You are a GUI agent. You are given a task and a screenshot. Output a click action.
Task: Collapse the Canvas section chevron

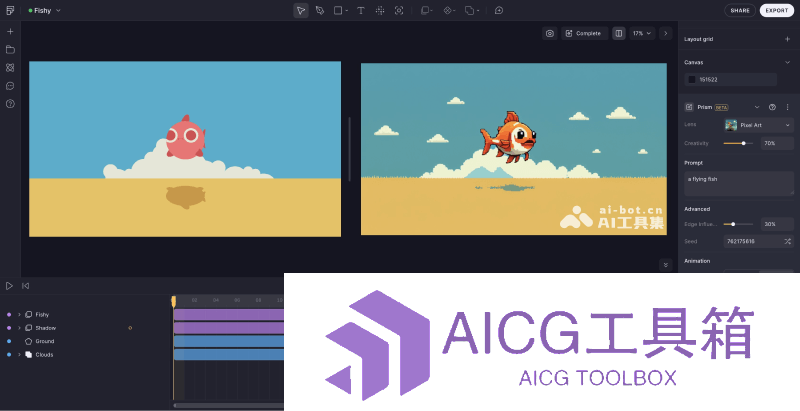[x=787, y=62]
